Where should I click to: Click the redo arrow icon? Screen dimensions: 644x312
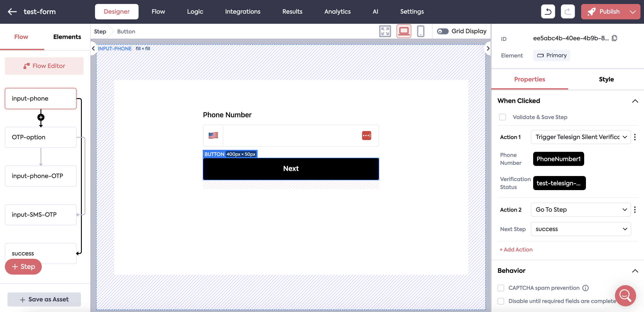[567, 11]
